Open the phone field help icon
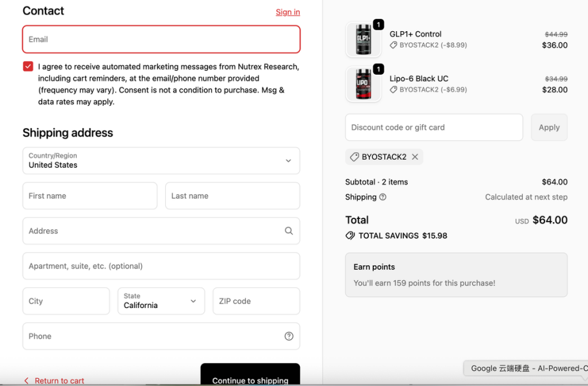 [x=289, y=336]
